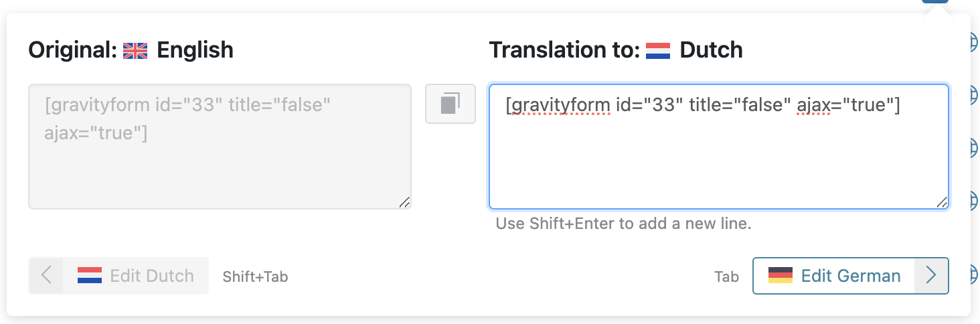The height and width of the screenshot is (324, 980).
Task: Click the Tab shortcut label near Edit German
Action: pos(727,276)
